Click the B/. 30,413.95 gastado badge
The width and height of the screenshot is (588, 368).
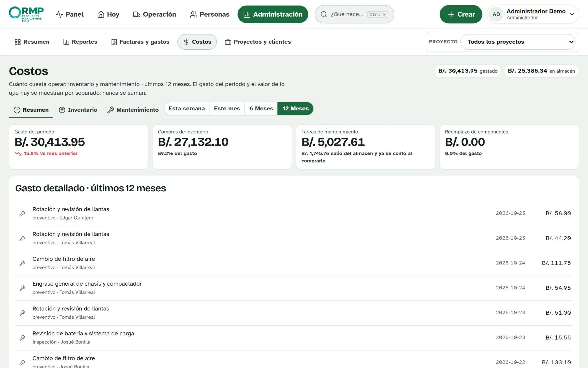[x=468, y=71]
